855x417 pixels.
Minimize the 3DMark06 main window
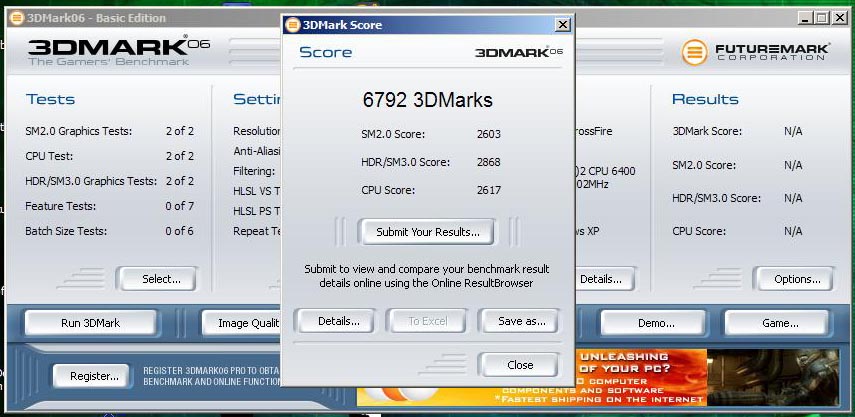(805, 18)
